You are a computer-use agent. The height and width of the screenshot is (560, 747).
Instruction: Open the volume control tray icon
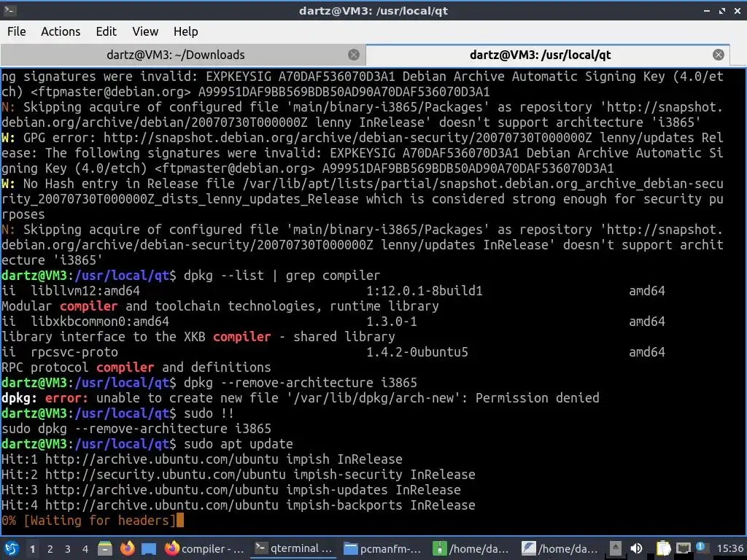tap(636, 548)
